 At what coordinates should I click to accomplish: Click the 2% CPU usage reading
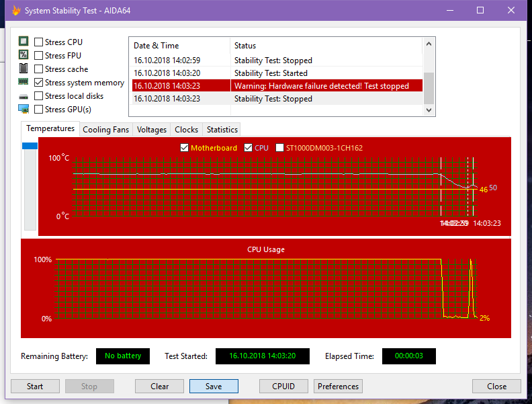tap(484, 318)
